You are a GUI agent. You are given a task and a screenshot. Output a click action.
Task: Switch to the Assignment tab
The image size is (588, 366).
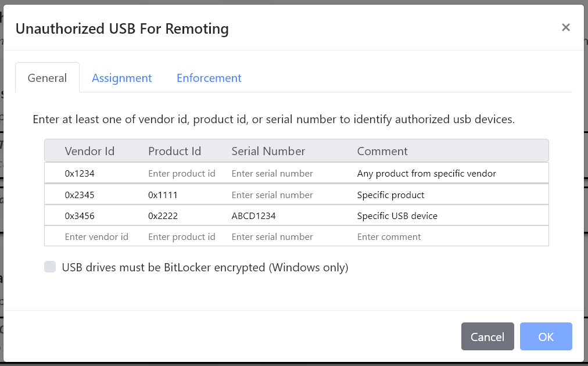pyautogui.click(x=121, y=77)
